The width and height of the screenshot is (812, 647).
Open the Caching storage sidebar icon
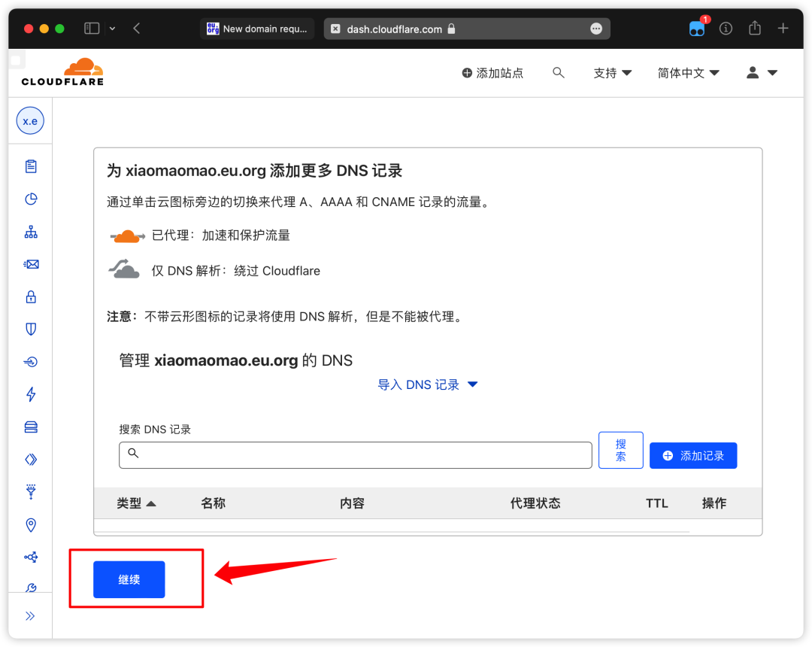pyautogui.click(x=31, y=427)
